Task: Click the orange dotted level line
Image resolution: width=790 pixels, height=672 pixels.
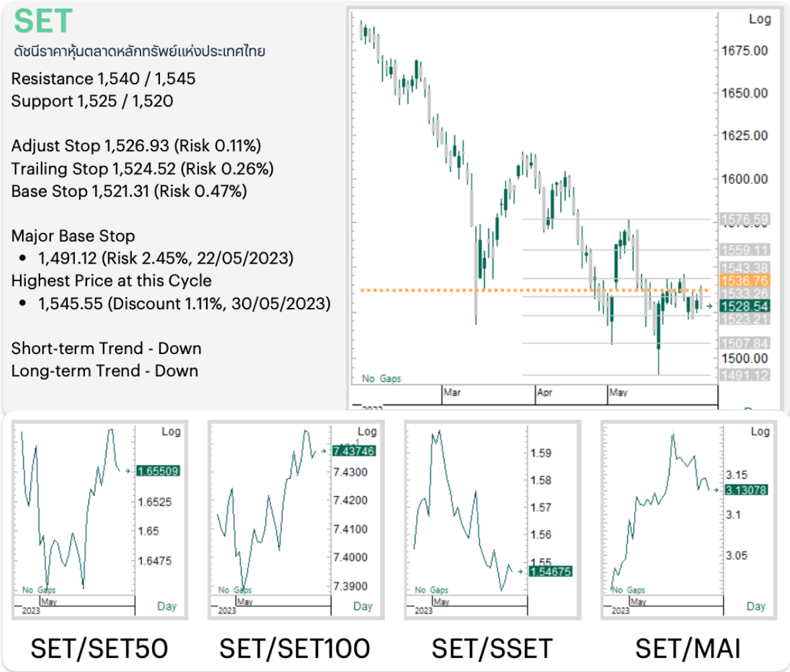Action: point(534,290)
